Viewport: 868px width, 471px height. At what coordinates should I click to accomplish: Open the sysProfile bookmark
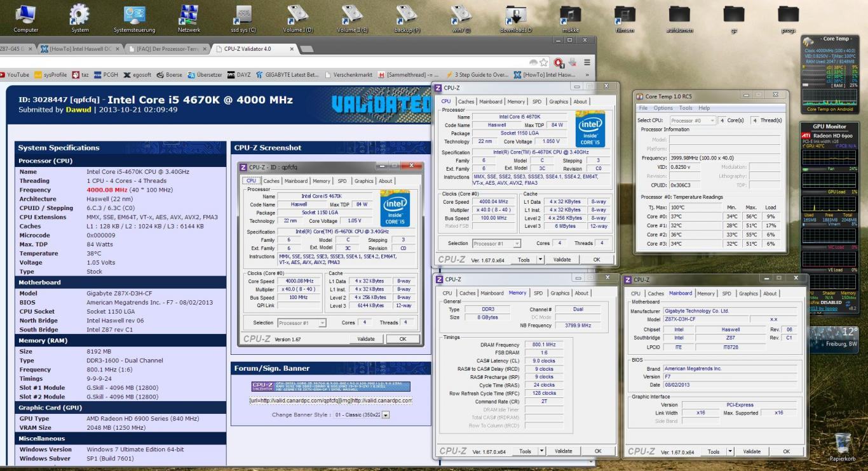click(x=51, y=75)
